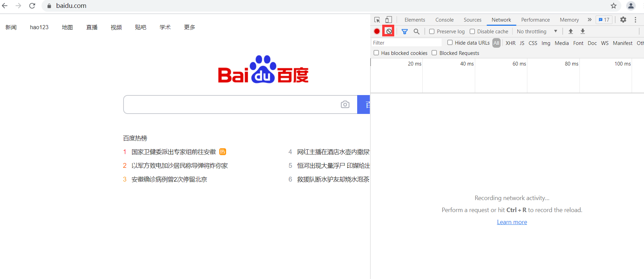The height and width of the screenshot is (279, 644).
Task: Open the 直播 link
Action: pos(92,27)
